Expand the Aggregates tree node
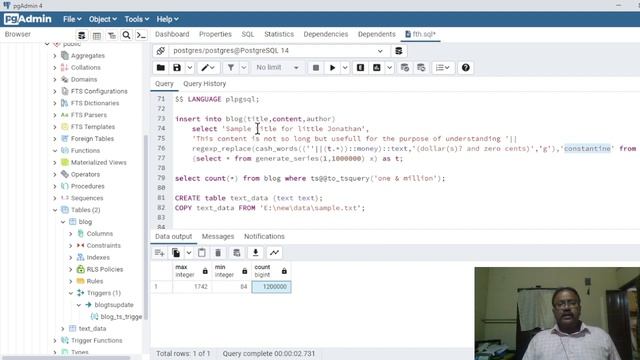Screen dimensions: 640x360 (x=55, y=56)
